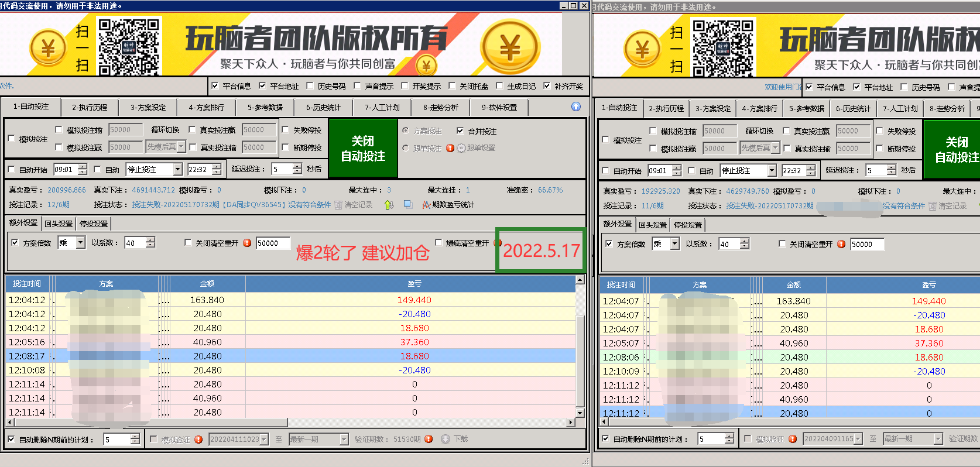Enable 历史号码 checkbox in left window
The image size is (980, 467).
[310, 85]
